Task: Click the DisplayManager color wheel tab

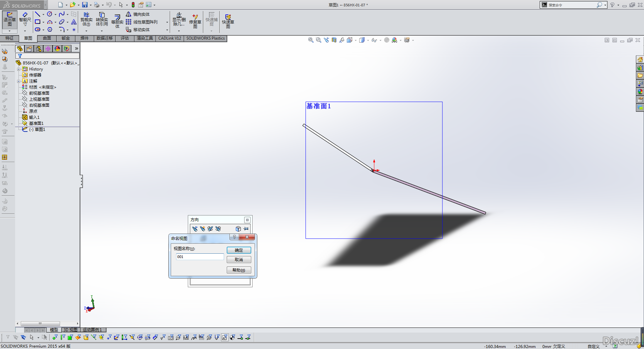Action: click(x=57, y=49)
